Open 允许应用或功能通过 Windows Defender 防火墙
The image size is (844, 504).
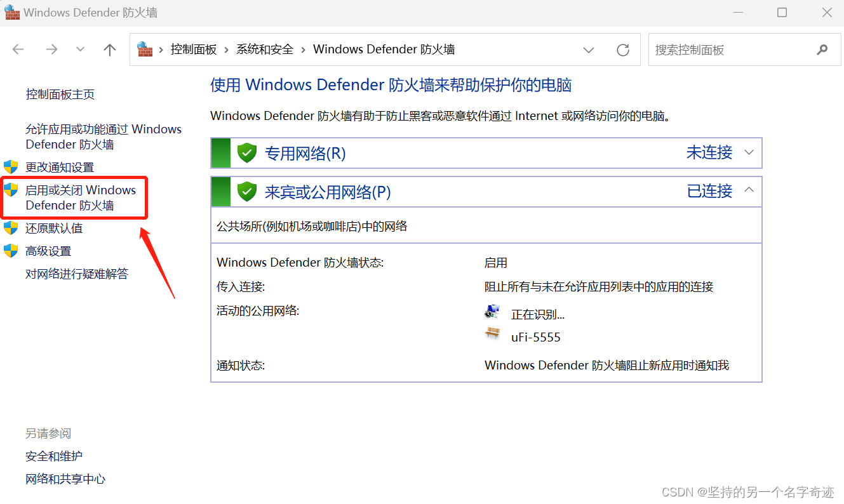(104, 136)
